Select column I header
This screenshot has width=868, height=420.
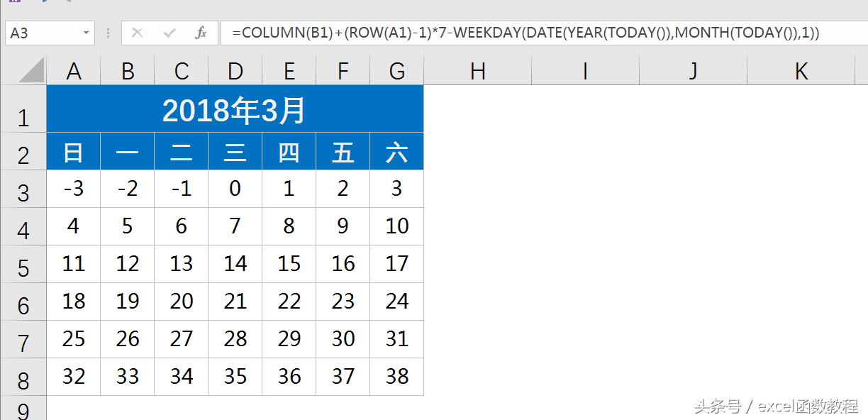[586, 70]
